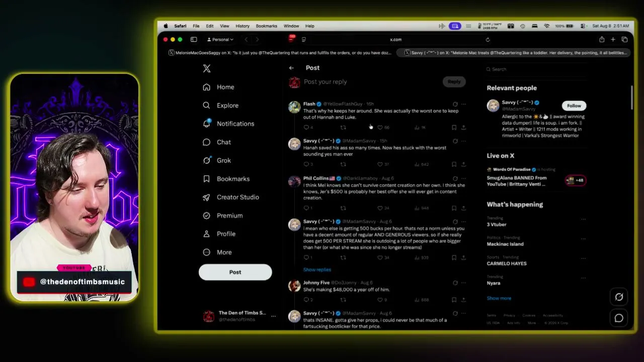Open the Mackinac Island trending topic
This screenshot has height=362, width=644.
click(505, 244)
